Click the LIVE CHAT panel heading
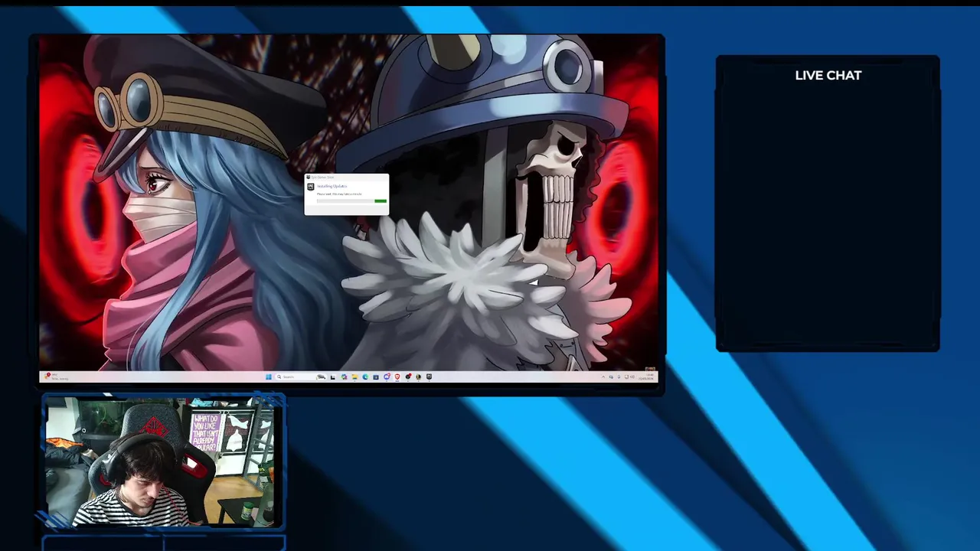 [x=828, y=75]
